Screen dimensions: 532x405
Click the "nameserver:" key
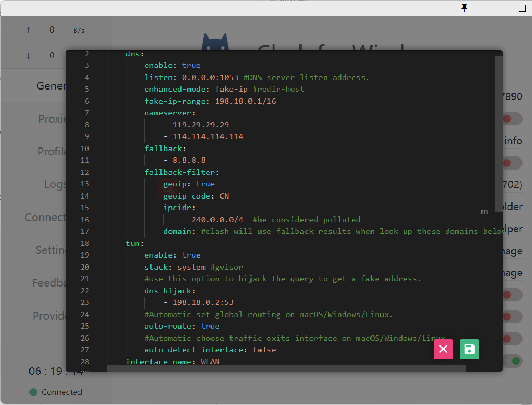[x=170, y=113]
